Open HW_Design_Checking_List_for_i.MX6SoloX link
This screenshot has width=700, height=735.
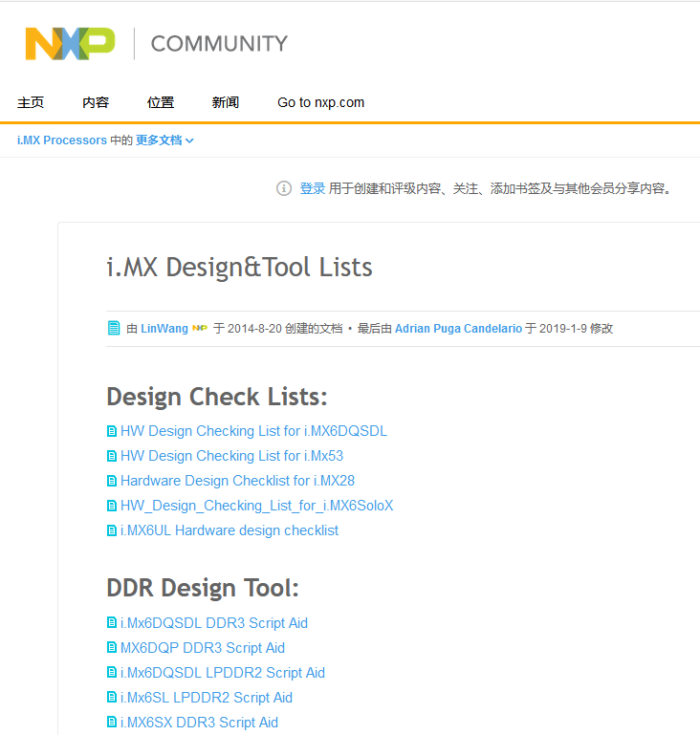tap(256, 506)
